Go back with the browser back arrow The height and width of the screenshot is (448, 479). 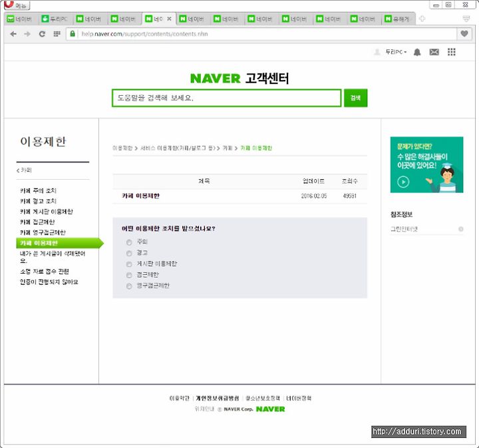point(13,34)
